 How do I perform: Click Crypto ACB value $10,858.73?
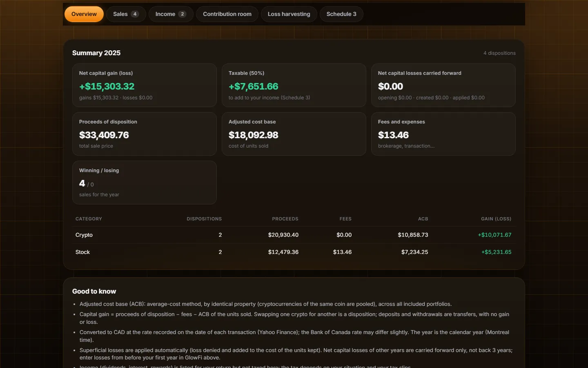(x=413, y=235)
